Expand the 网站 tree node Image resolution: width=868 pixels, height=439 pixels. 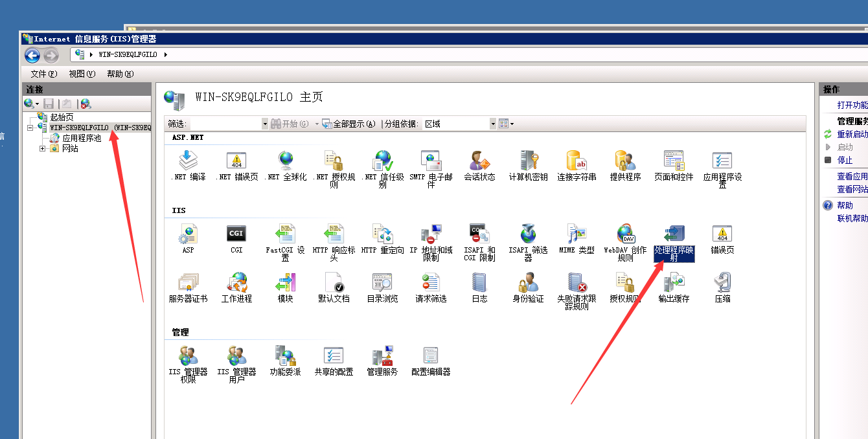[43, 148]
